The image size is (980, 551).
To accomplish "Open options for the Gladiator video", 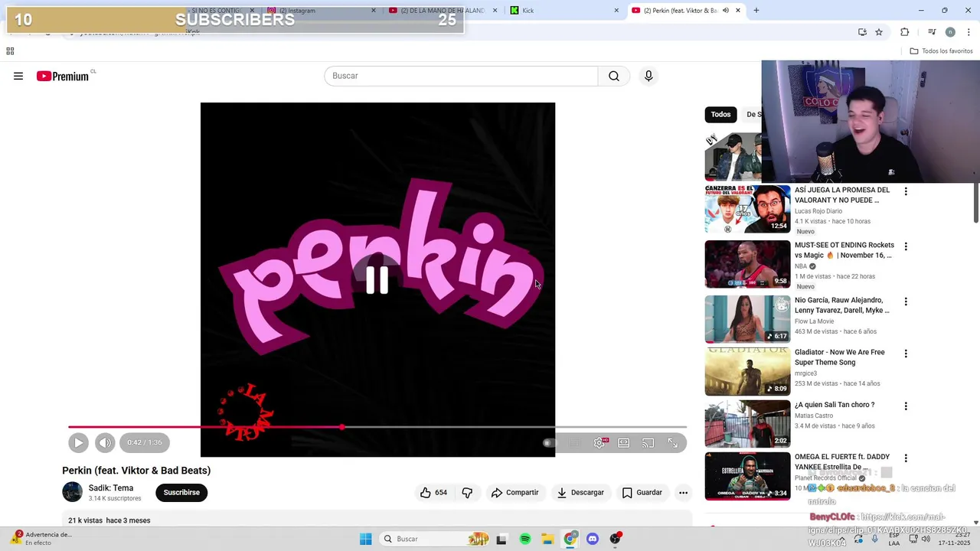I will pyautogui.click(x=906, y=354).
